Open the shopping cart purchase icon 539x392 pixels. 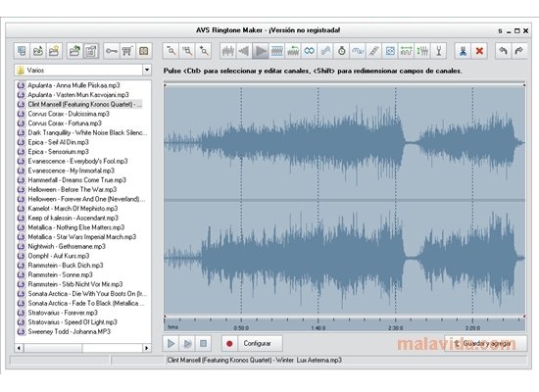127,51
